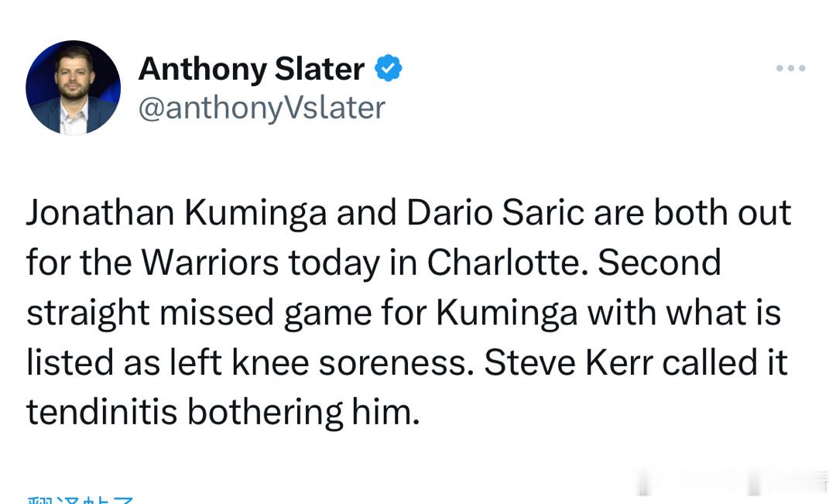836x504 pixels.
Task: Click the blue translate post link
Action: [x=81, y=498]
